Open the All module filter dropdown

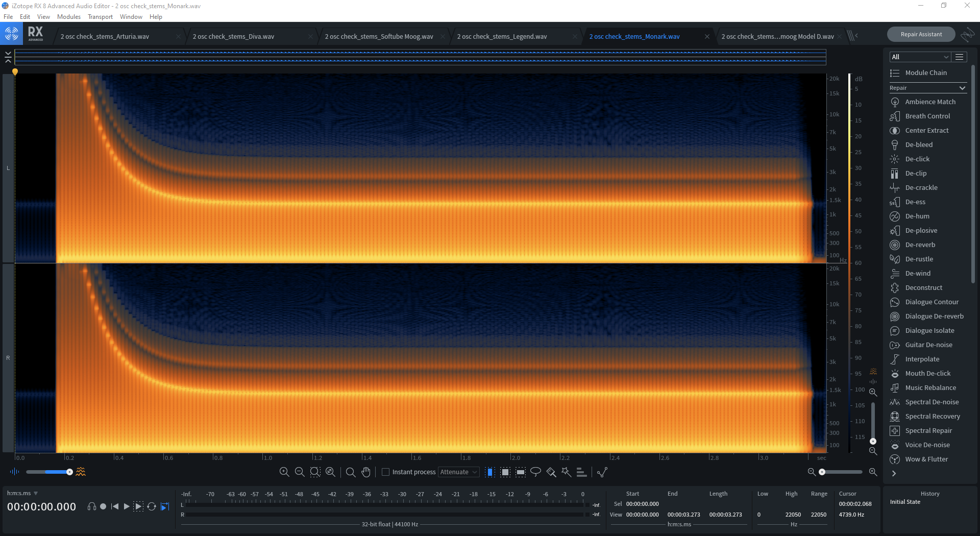(920, 57)
